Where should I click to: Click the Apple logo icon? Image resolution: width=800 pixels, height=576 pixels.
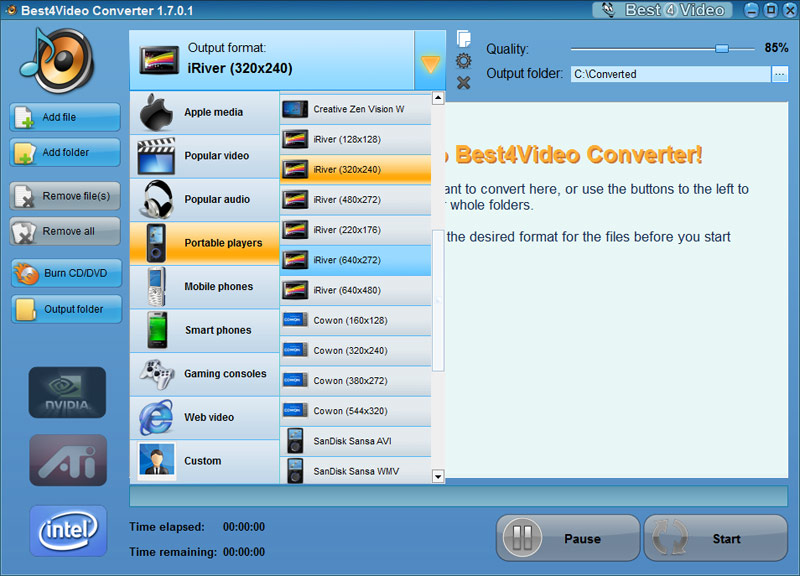pos(156,112)
